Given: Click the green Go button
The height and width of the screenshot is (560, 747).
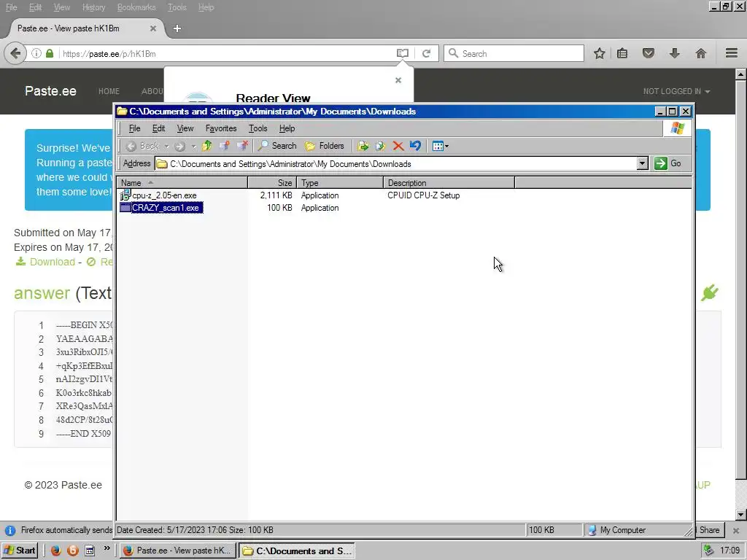Looking at the screenshot, I should 668,163.
